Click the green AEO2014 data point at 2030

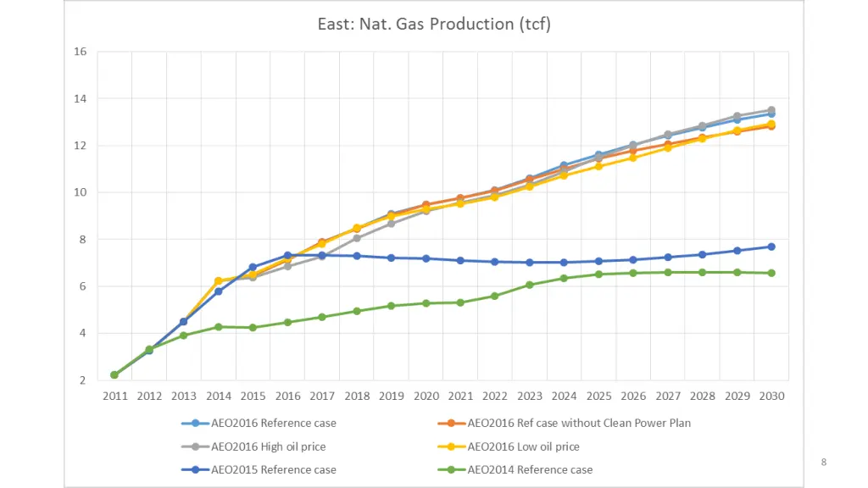(771, 274)
